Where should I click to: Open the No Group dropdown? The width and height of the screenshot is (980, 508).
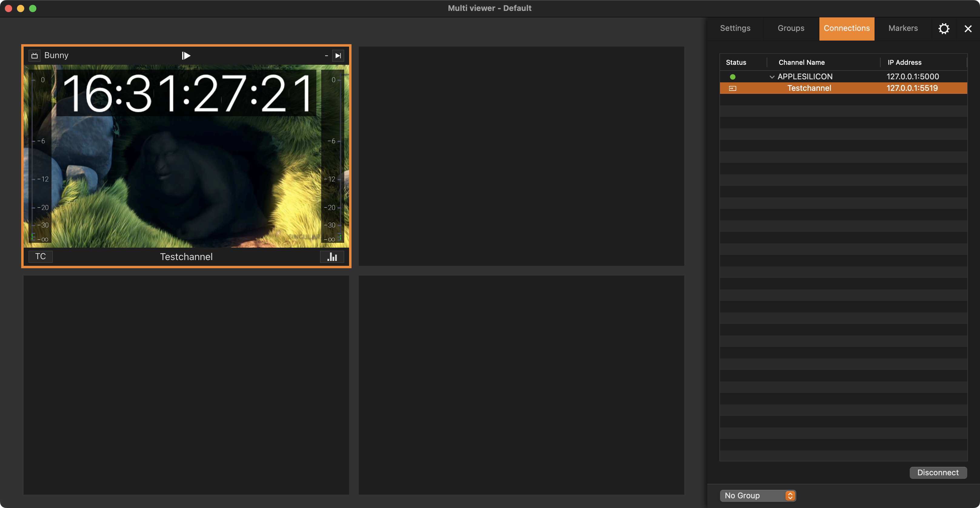[x=758, y=496]
